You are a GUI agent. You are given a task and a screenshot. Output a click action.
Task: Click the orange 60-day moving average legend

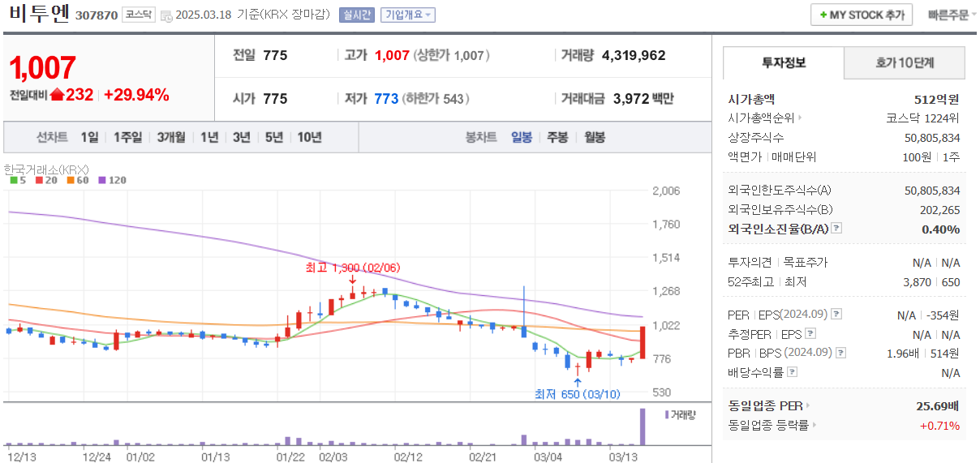[x=77, y=180]
